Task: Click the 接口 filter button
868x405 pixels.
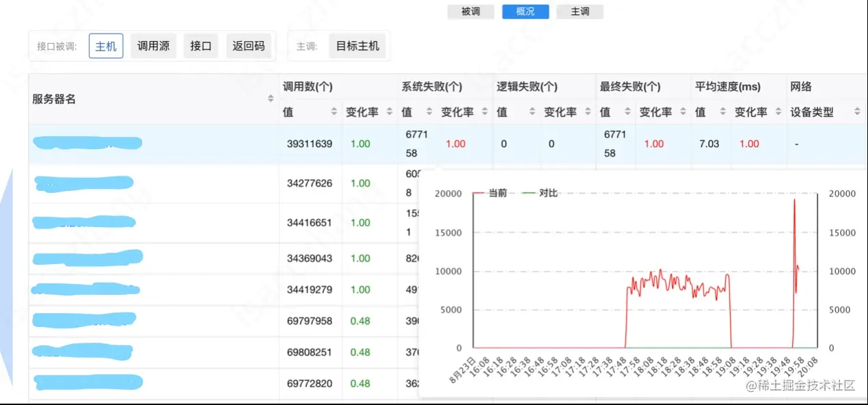Action: [x=201, y=47]
